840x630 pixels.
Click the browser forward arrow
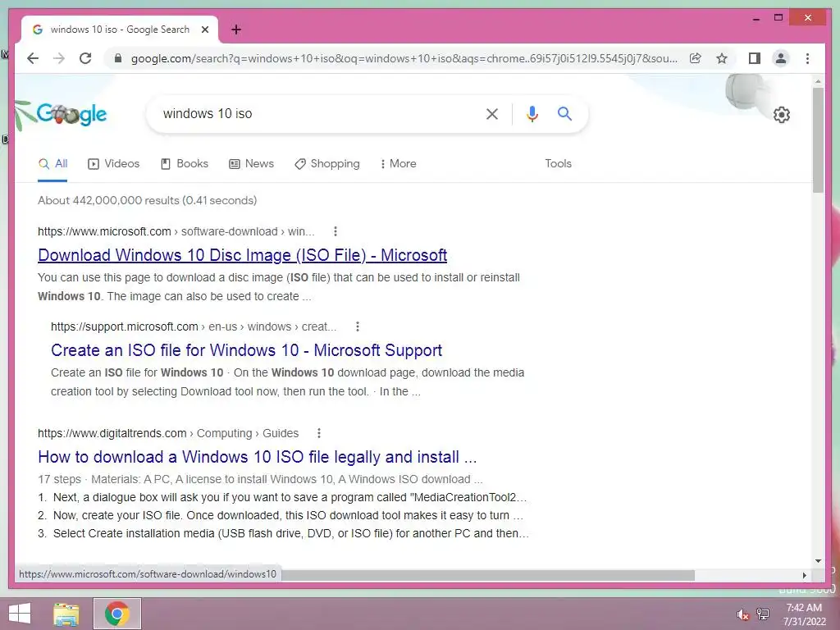point(59,58)
